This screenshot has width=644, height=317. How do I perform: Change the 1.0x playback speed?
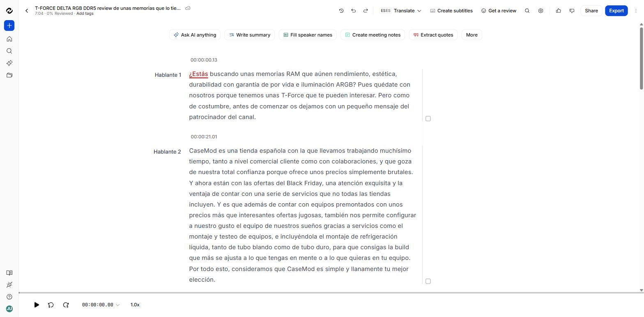click(135, 305)
